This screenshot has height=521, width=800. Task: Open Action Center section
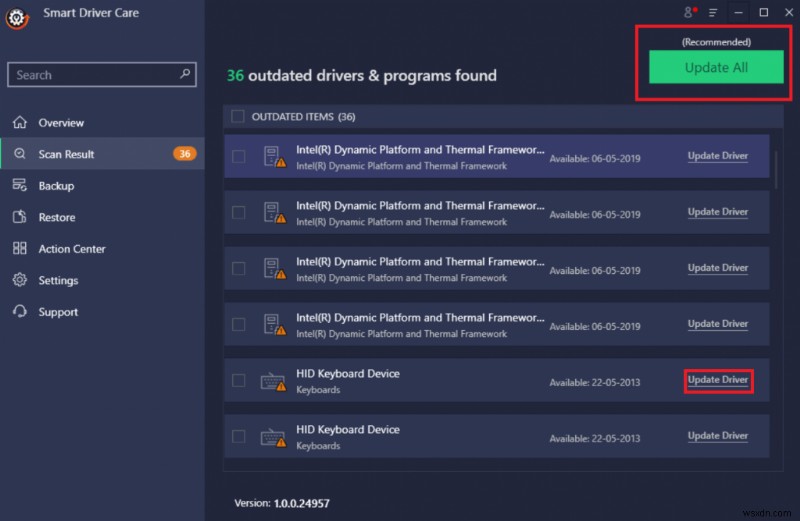102,249
